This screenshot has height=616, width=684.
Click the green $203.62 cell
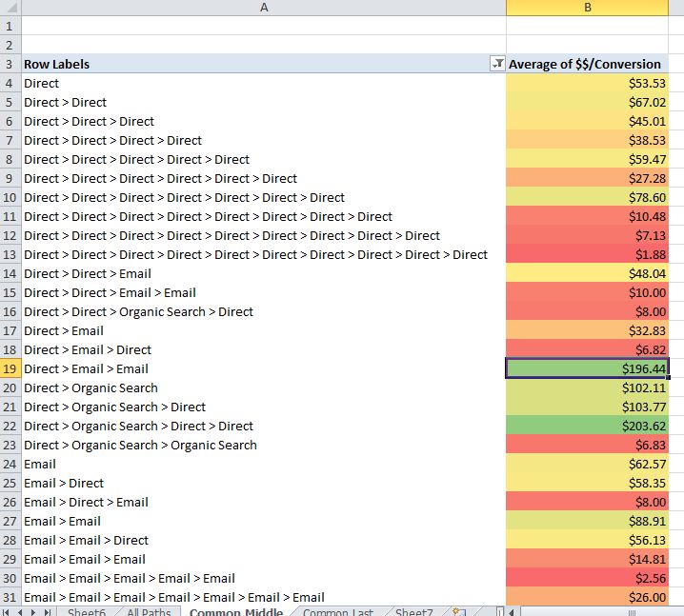587,426
